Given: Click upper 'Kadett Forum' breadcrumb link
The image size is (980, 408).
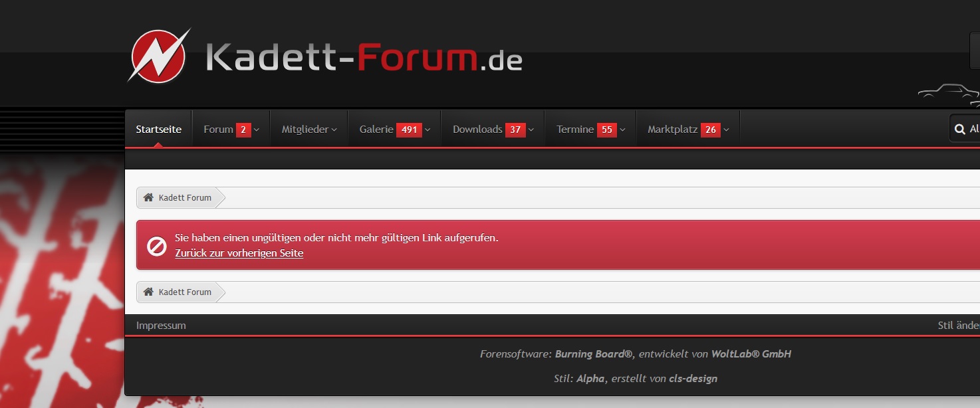Looking at the screenshot, I should (x=185, y=198).
